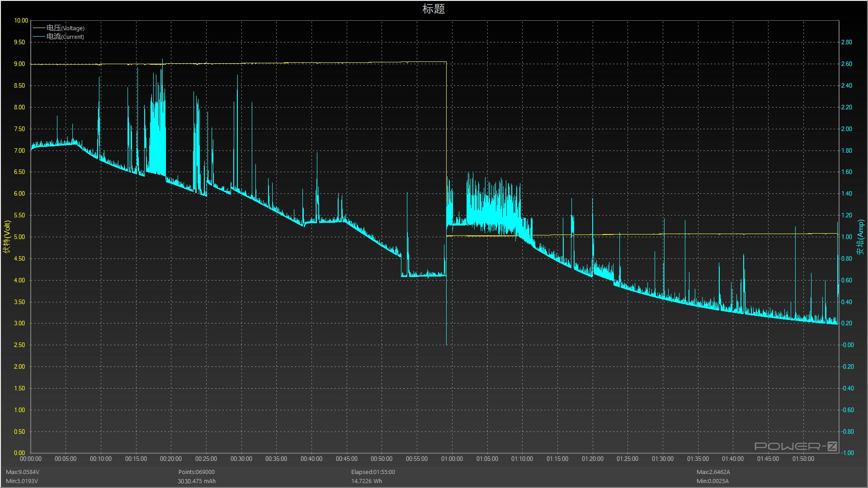Viewport: 868px width, 488px height.
Task: Toggle the 电压(Voltage) legend entry
Action: [x=65, y=28]
